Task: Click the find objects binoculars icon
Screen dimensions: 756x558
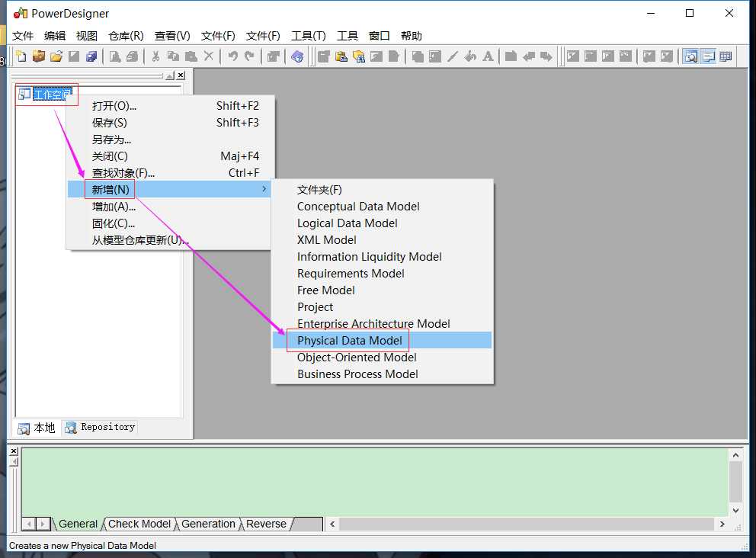Action: tap(359, 56)
